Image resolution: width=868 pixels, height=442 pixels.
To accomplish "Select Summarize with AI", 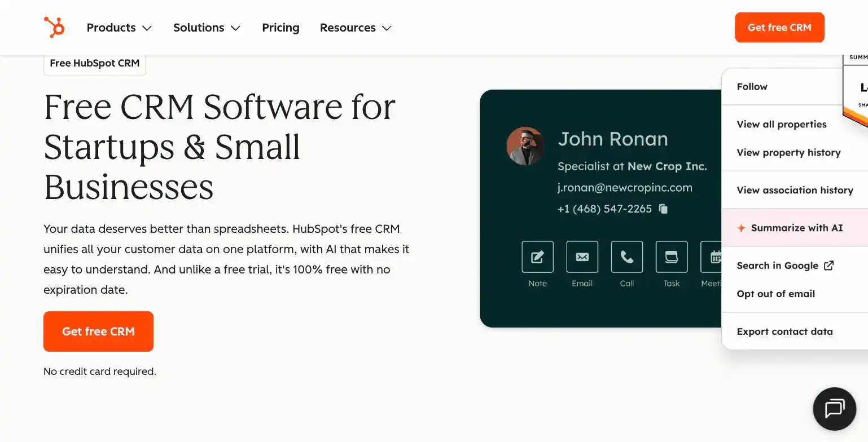I will 795,228.
